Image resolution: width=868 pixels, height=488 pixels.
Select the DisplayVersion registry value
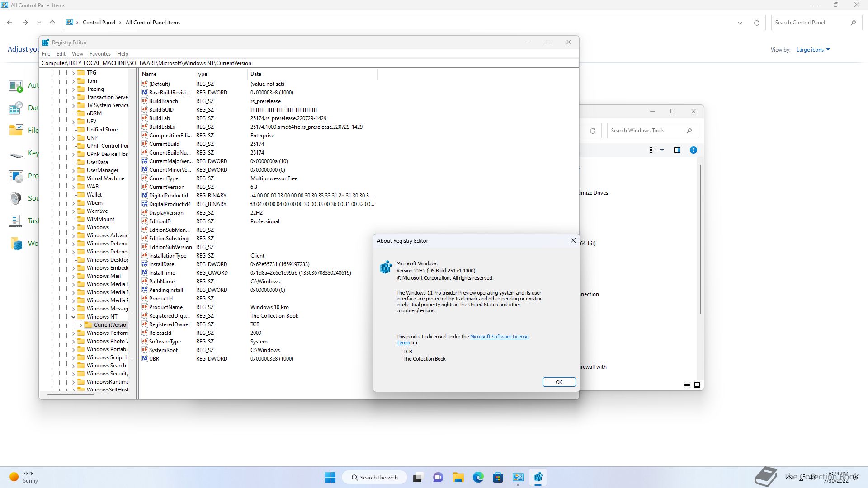click(166, 212)
